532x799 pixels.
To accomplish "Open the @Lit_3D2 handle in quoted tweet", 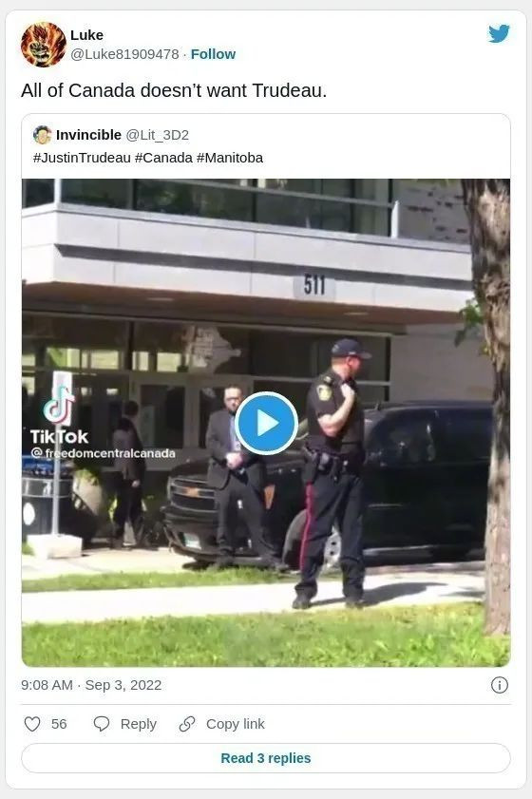I will (x=157, y=135).
